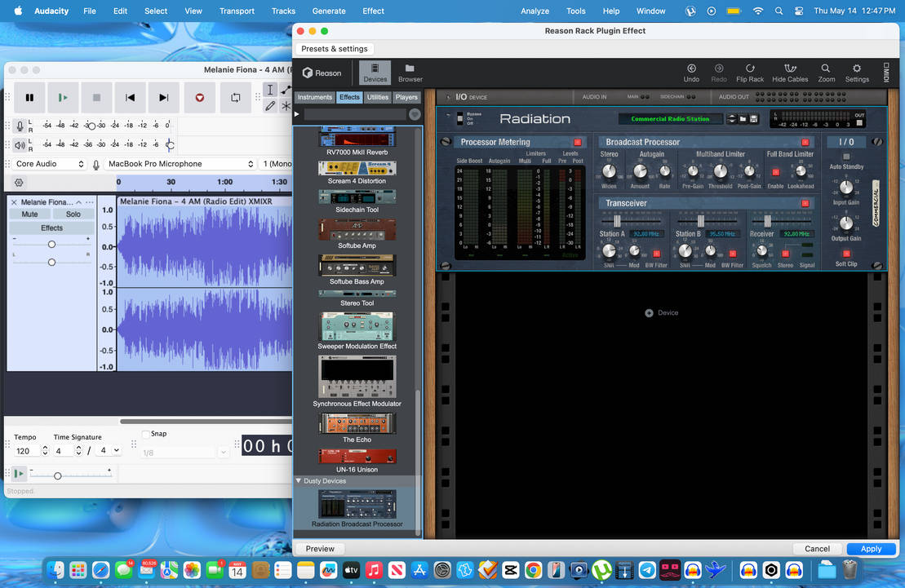The image size is (905, 588).
Task: Select the RV7000 MkII Reverb device
Action: point(357,141)
